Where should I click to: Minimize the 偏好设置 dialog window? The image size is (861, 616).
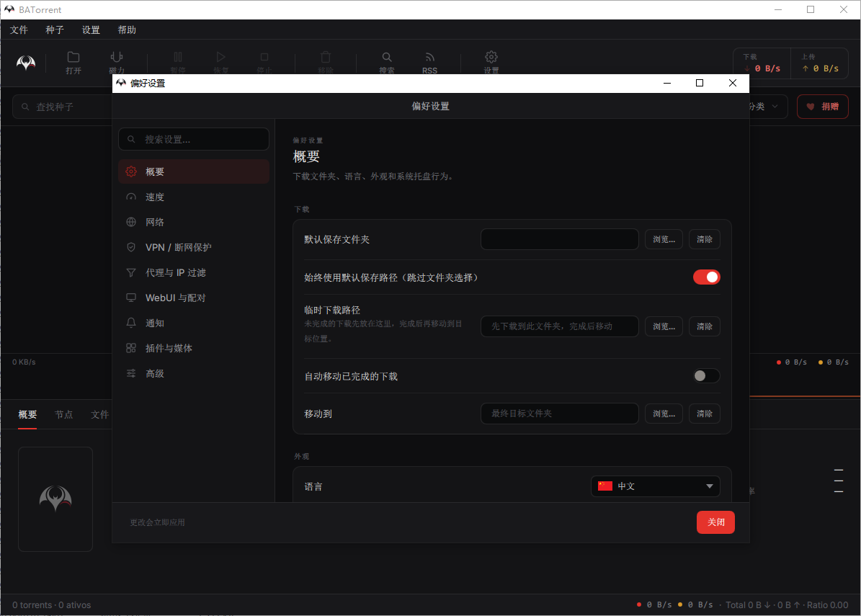coord(667,83)
